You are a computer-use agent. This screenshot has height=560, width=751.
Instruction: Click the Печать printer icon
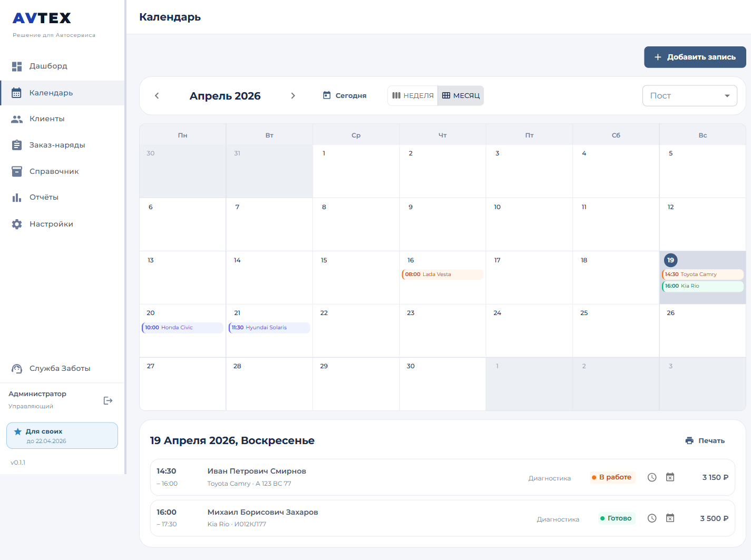689,440
